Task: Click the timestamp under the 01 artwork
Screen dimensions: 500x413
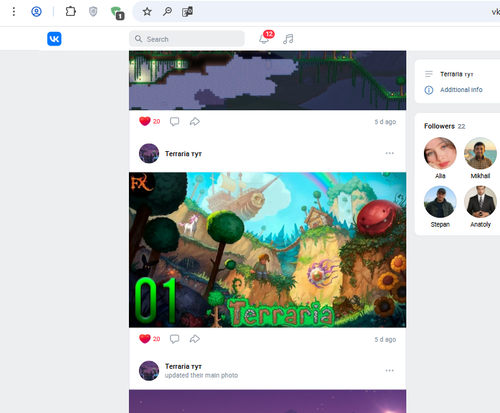Action: (x=385, y=339)
